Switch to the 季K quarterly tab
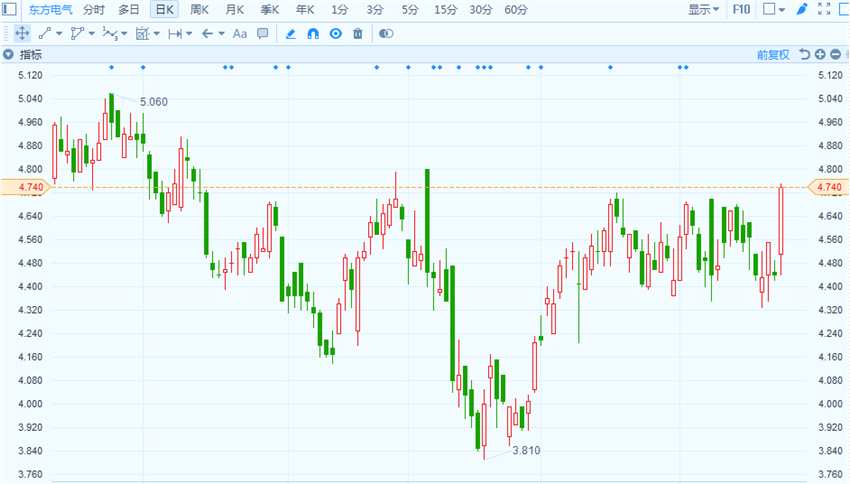Image resolution: width=850 pixels, height=484 pixels. pos(270,9)
